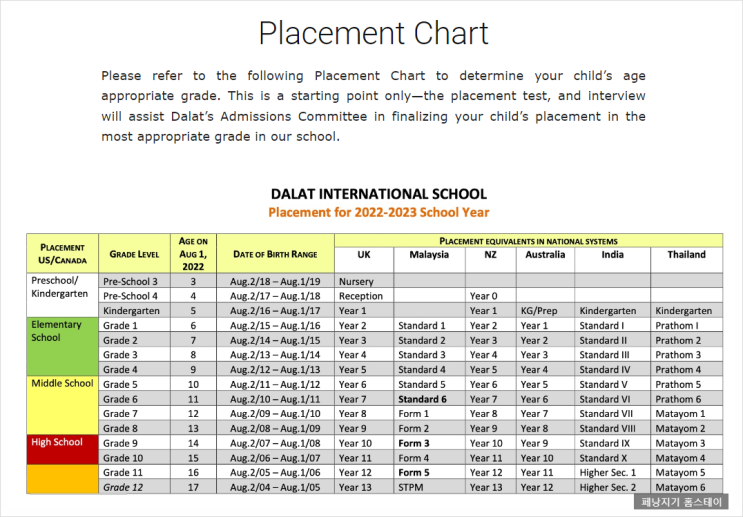
Task: Click the Aug.2/10 – Aug.1/11 date range
Action: 275,399
